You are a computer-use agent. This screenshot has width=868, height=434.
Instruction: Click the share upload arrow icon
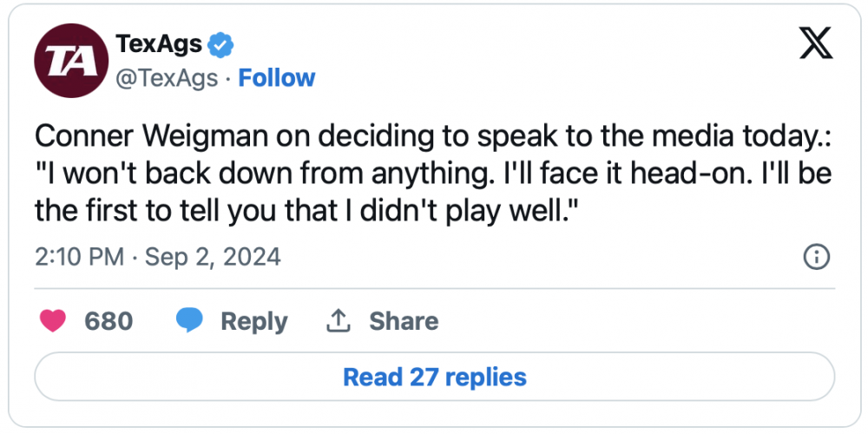tap(337, 321)
